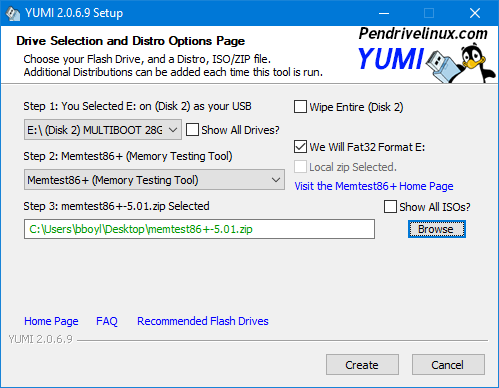The image size is (499, 388).
Task: Click the YUMI installer icon in title bar
Action: point(13,13)
